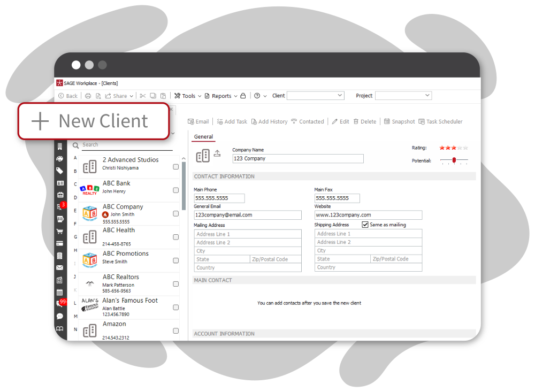Expand the Tools menu dropdown
The height and width of the screenshot is (392, 535).
(x=200, y=96)
